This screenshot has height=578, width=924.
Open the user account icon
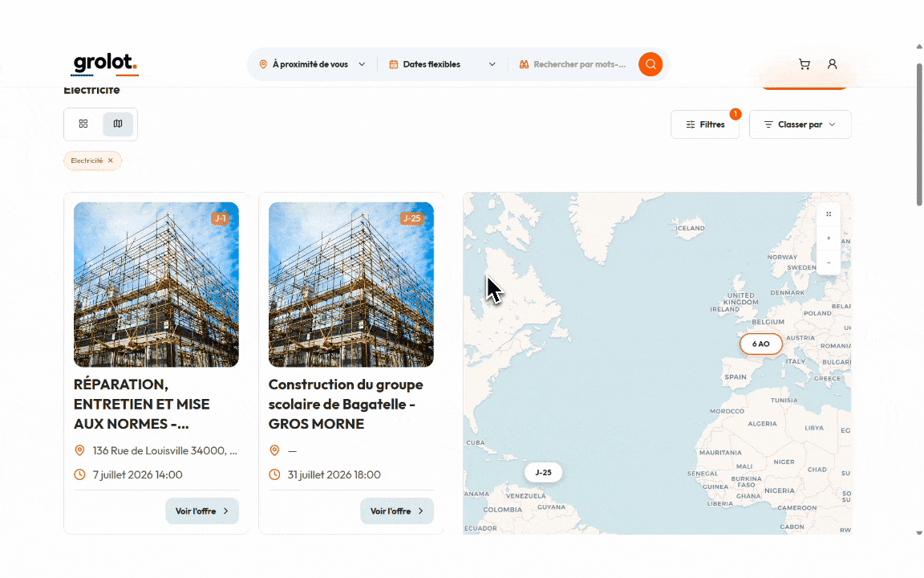coord(832,64)
